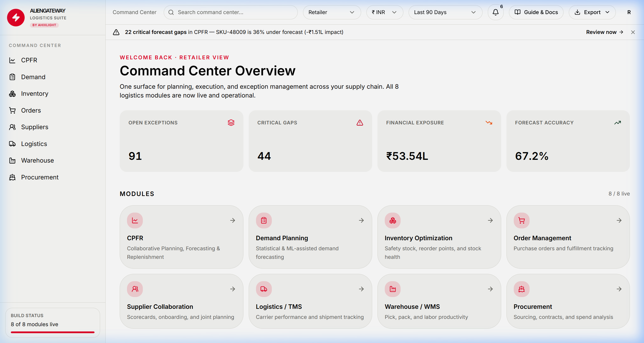Open Supplier Collaboration via its arrow
This screenshot has width=644, height=343.
coord(233,289)
